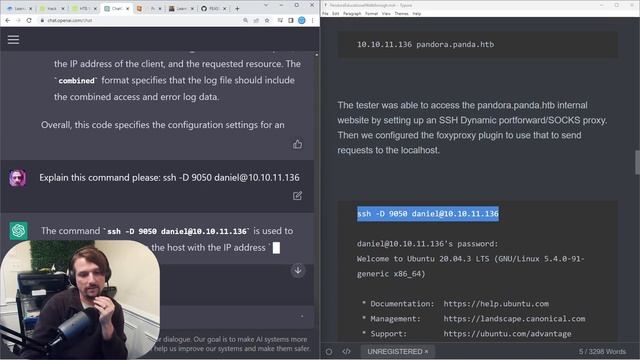Click the user avatar beside the prompt

tap(18, 178)
